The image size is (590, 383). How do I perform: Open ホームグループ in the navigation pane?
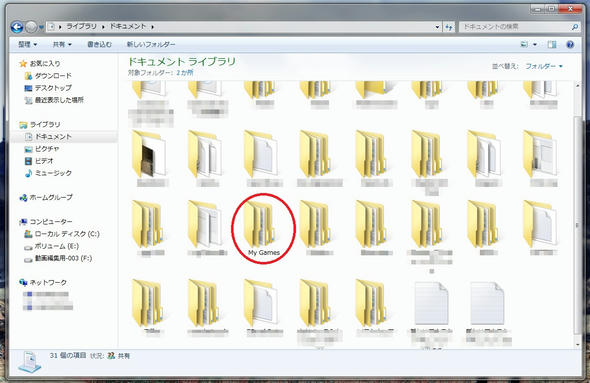click(51, 197)
